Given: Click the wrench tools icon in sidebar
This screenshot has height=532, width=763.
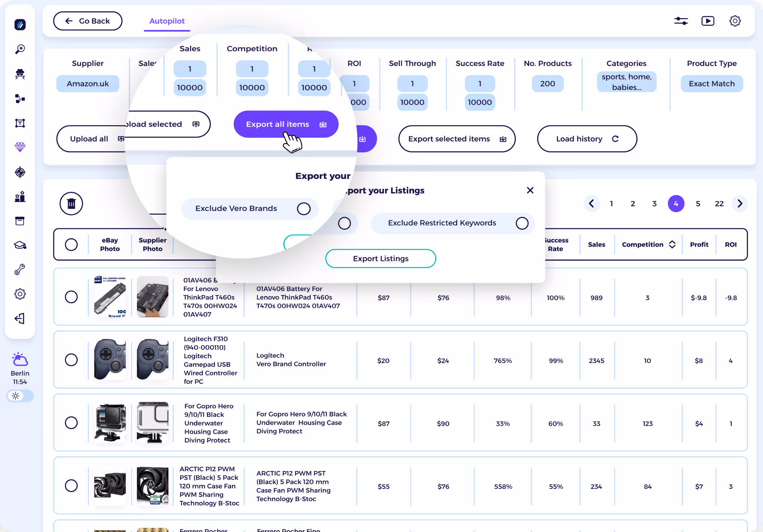Looking at the screenshot, I should click(20, 270).
